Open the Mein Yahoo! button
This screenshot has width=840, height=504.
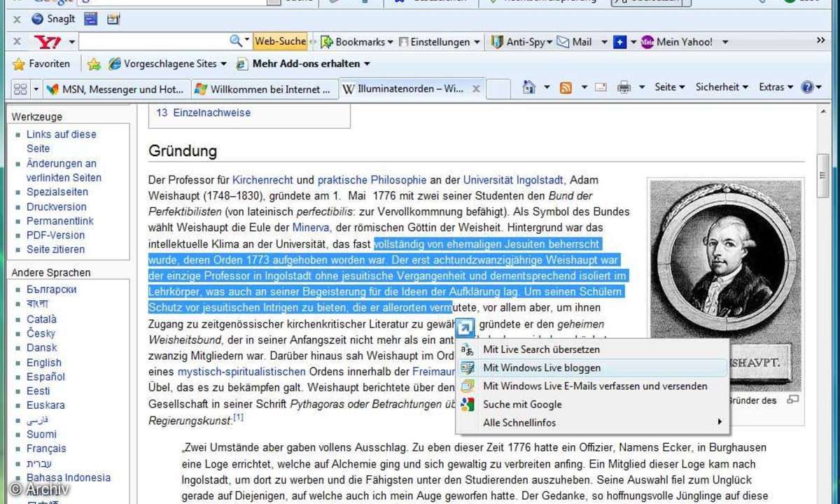676,42
